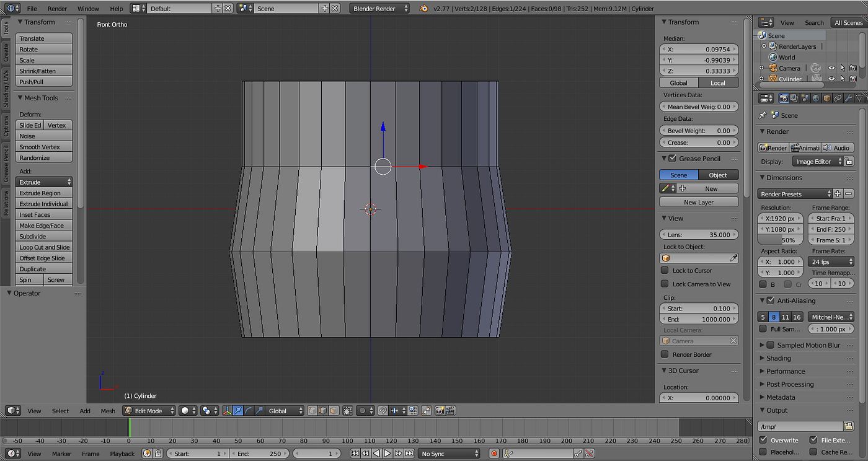Select vertex select mode icon
Image resolution: width=868 pixels, height=461 pixels.
tap(312, 410)
